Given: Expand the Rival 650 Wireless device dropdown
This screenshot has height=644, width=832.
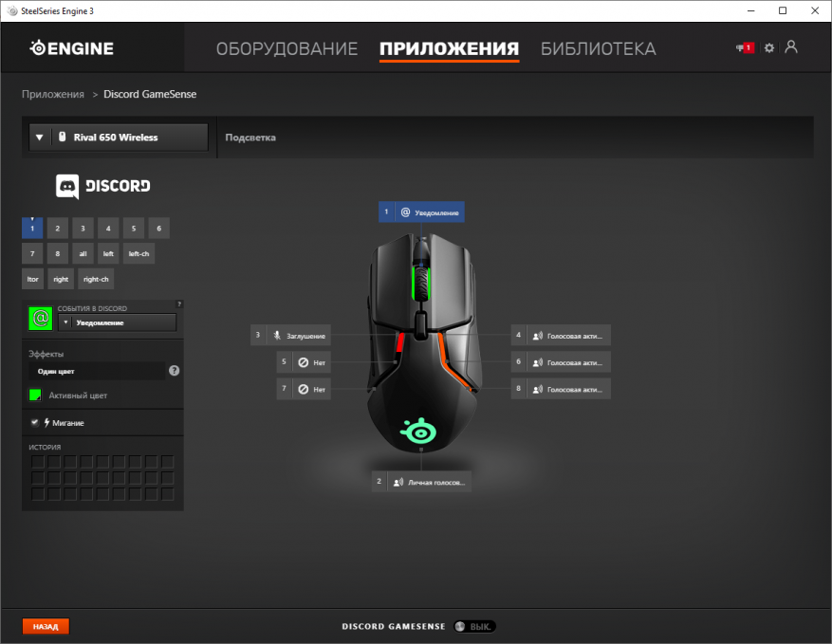Looking at the screenshot, I should (x=119, y=138).
